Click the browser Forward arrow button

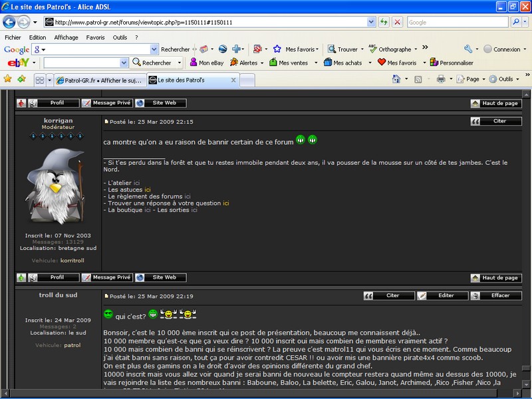[x=23, y=23]
